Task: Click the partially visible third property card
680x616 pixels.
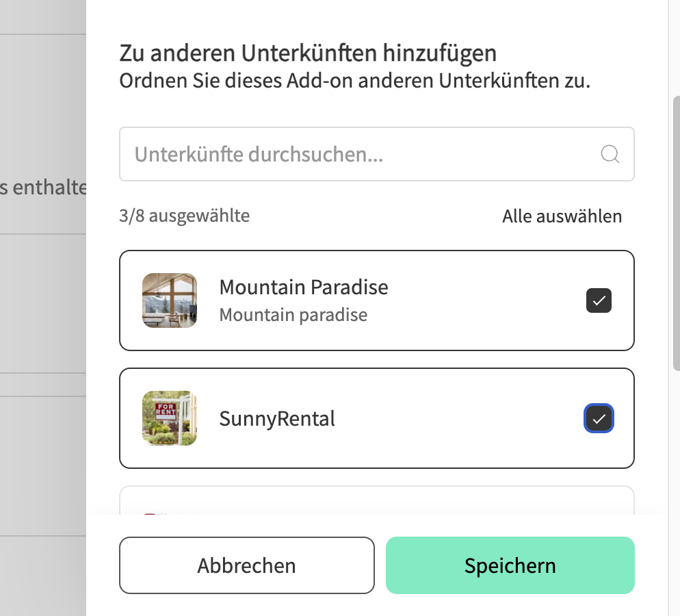Action: pos(377,500)
